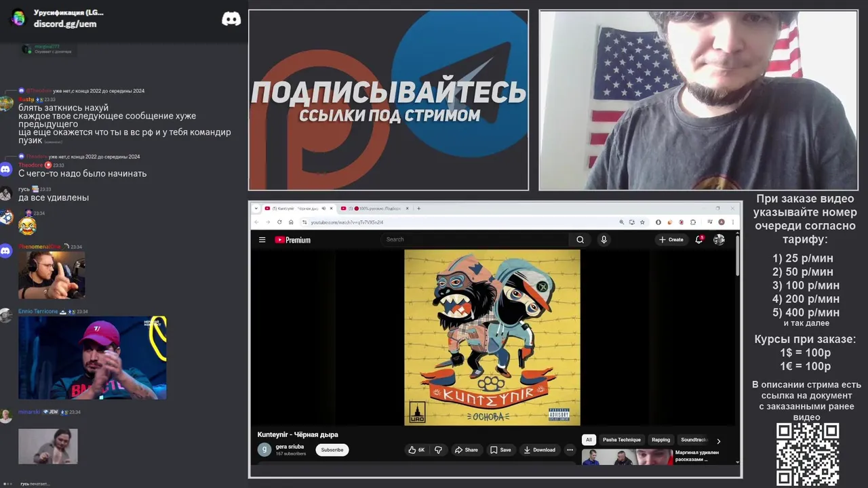
Task: Like the Kunteynir video
Action: (416, 450)
